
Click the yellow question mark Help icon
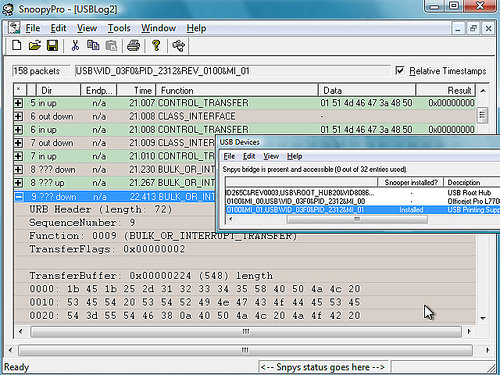pyautogui.click(x=156, y=45)
